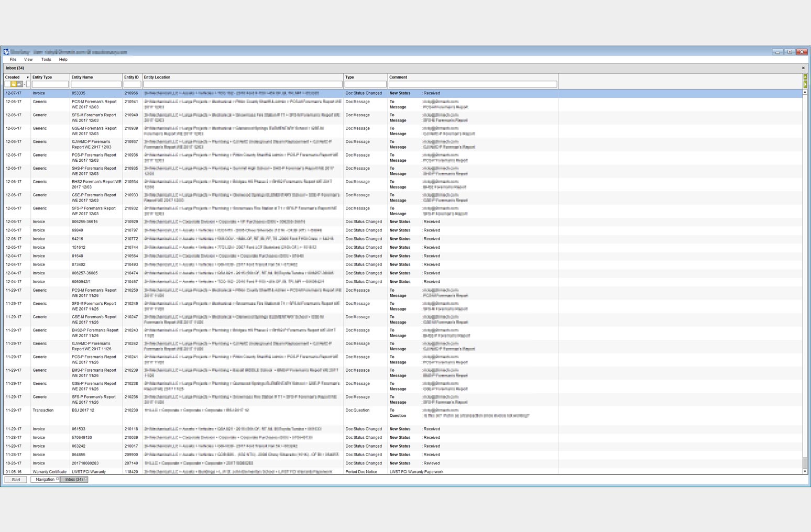Click the Created start date filter field
811x532 pixels.
pyautogui.click(x=7, y=84)
